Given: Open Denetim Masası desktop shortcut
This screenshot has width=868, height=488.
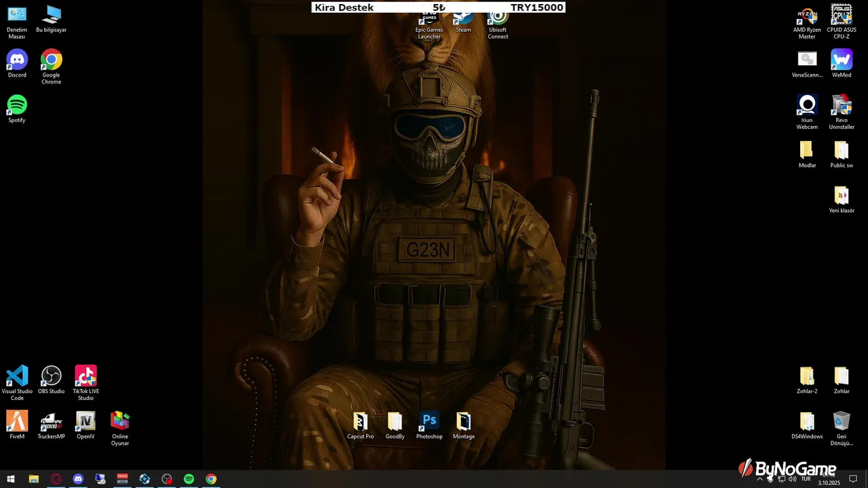Looking at the screenshot, I should coord(17,22).
